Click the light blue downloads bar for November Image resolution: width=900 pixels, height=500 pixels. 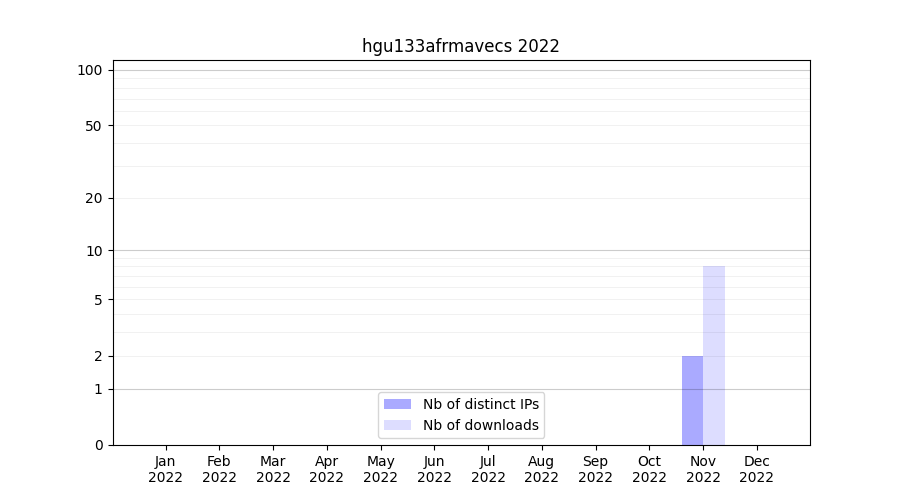pos(714,355)
